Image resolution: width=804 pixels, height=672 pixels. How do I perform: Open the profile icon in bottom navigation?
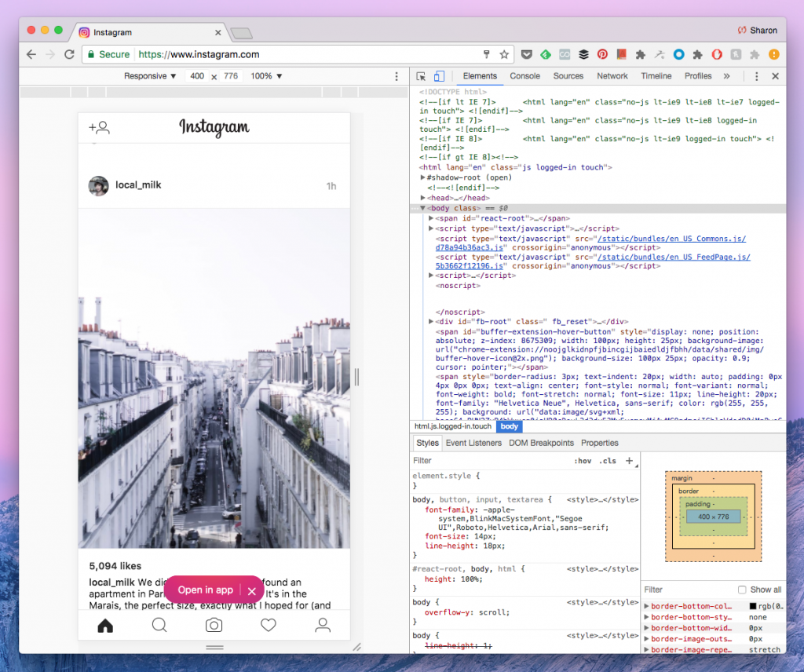pyautogui.click(x=323, y=626)
